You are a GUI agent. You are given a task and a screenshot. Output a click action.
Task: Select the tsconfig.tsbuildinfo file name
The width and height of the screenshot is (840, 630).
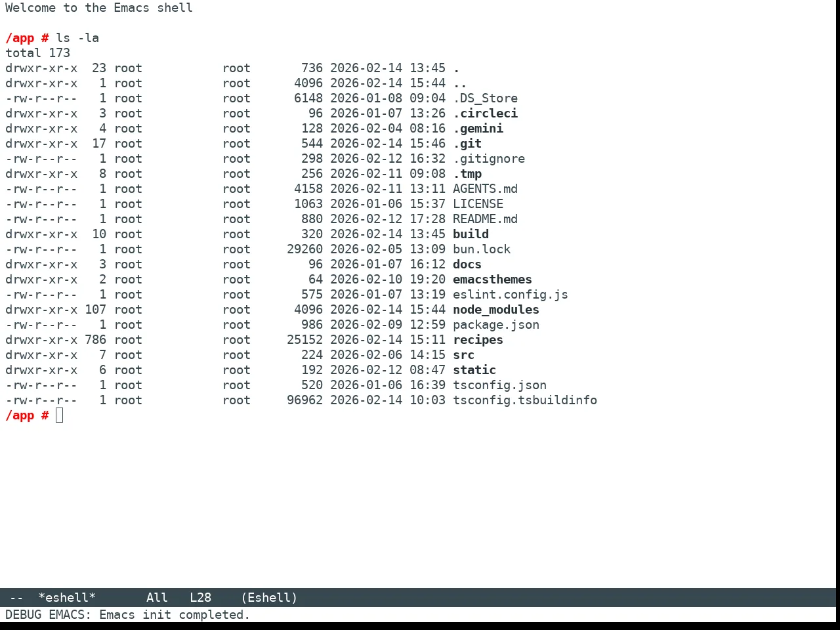[x=525, y=400]
